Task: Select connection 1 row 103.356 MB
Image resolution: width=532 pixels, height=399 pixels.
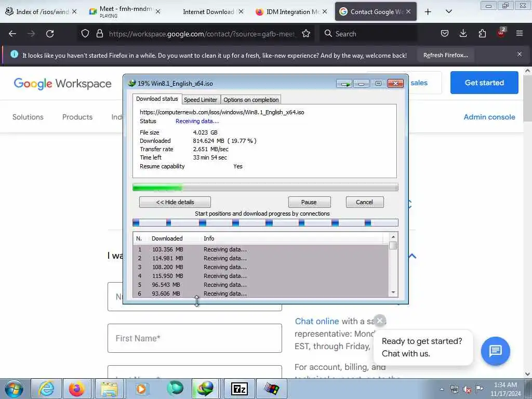Action: 261,249
